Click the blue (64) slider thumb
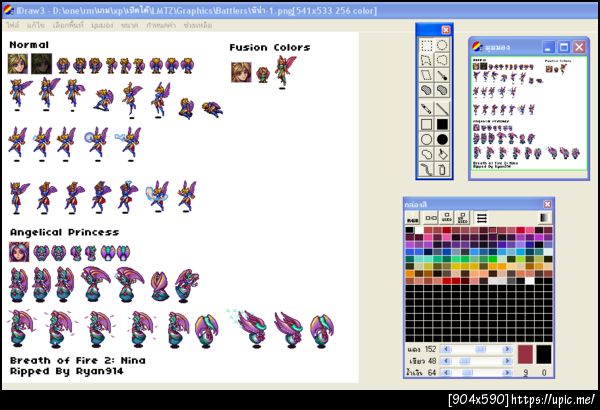Screen dimensions: 600x410 tap(467, 372)
